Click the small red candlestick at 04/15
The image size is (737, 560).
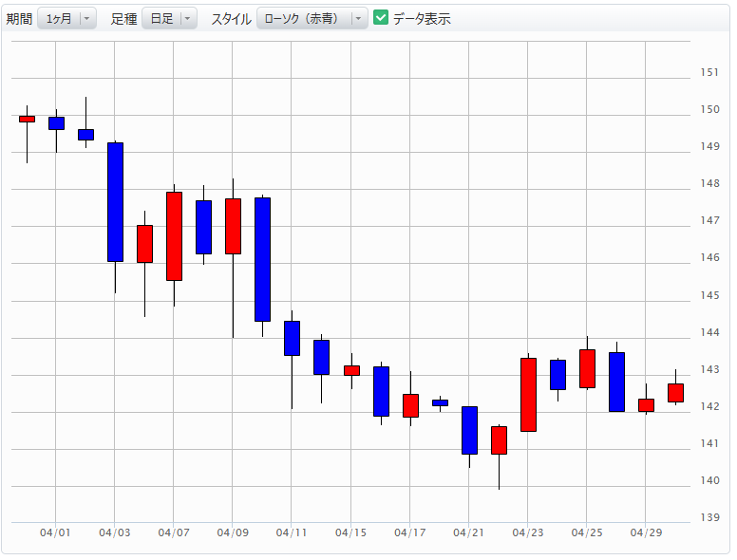coord(351,371)
